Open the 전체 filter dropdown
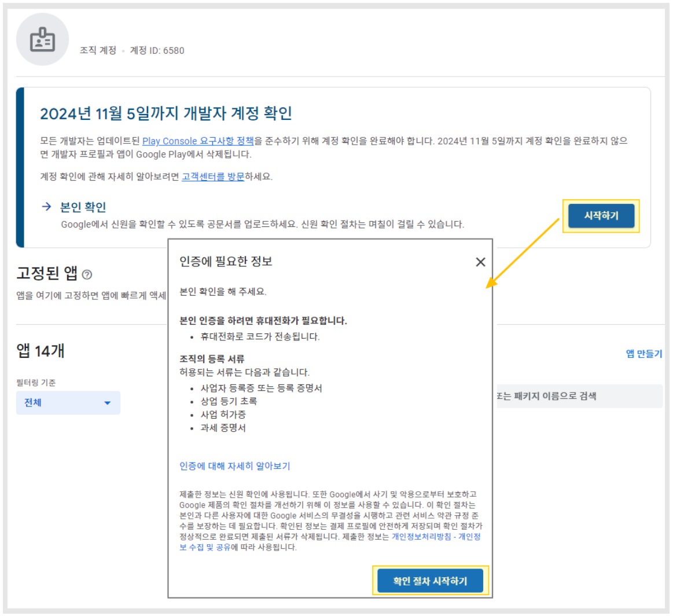The width and height of the screenshot is (673, 616). pos(68,402)
